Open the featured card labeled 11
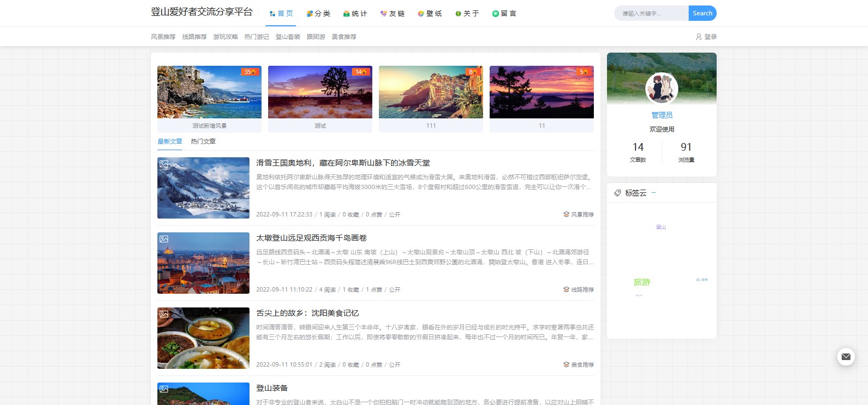The image size is (868, 405). point(542,99)
